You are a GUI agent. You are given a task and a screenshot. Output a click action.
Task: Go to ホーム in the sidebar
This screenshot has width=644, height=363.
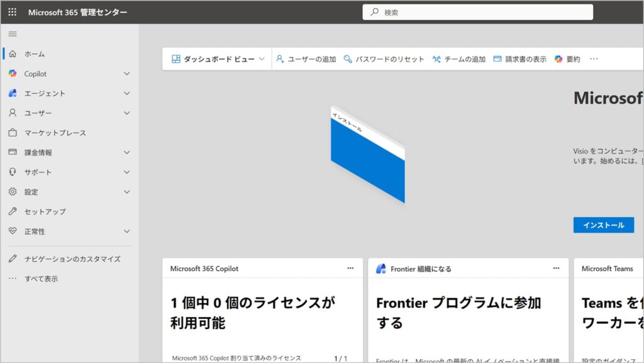[x=35, y=54]
